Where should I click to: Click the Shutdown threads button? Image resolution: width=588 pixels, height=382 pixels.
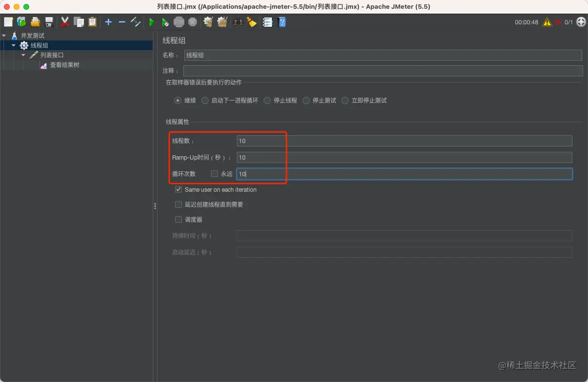coord(193,22)
